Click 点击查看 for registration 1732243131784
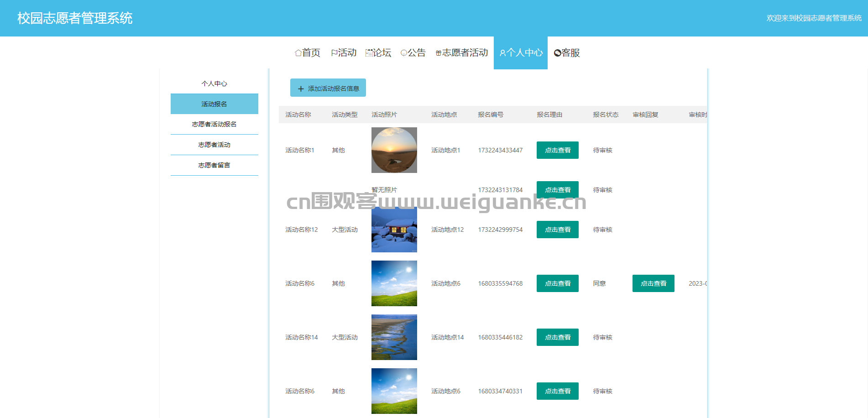 point(558,190)
